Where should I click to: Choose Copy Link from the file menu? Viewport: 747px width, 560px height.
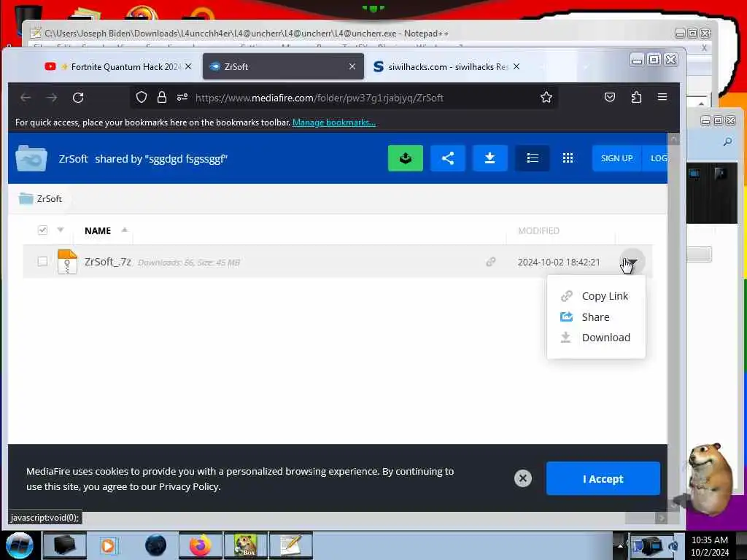(596, 296)
